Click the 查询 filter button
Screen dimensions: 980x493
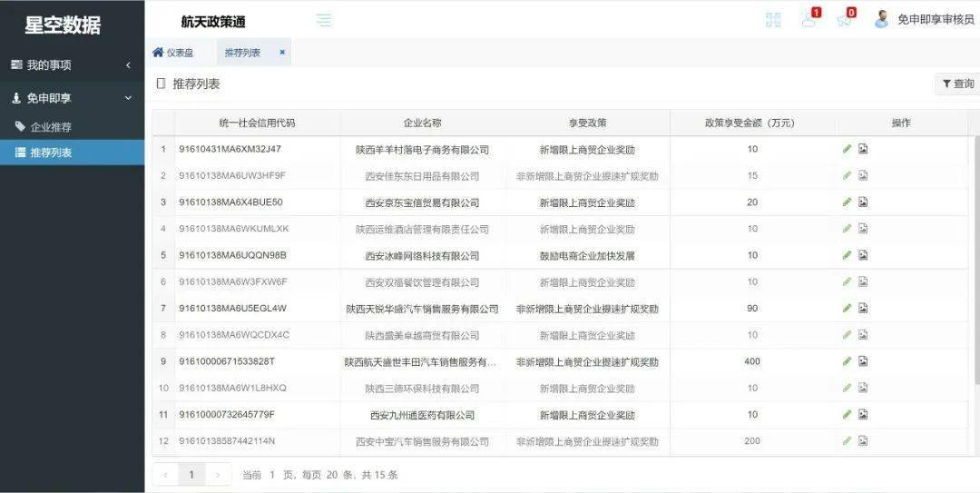pyautogui.click(x=957, y=84)
